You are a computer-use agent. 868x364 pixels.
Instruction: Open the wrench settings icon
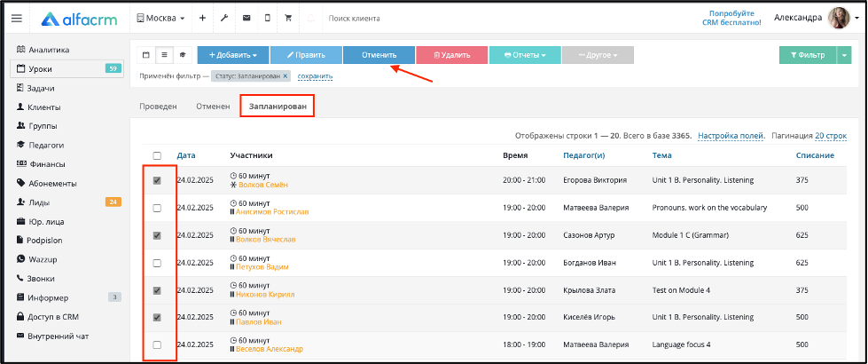pyautogui.click(x=224, y=19)
